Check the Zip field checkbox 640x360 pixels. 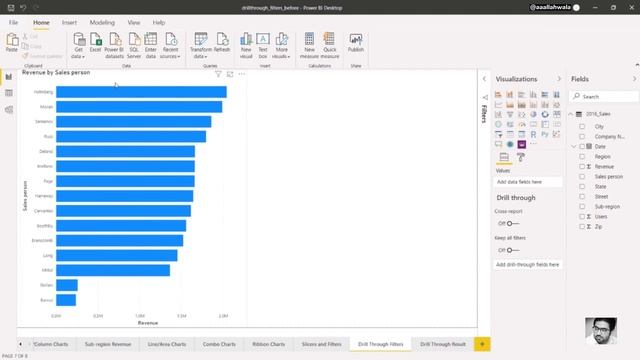coord(582,227)
